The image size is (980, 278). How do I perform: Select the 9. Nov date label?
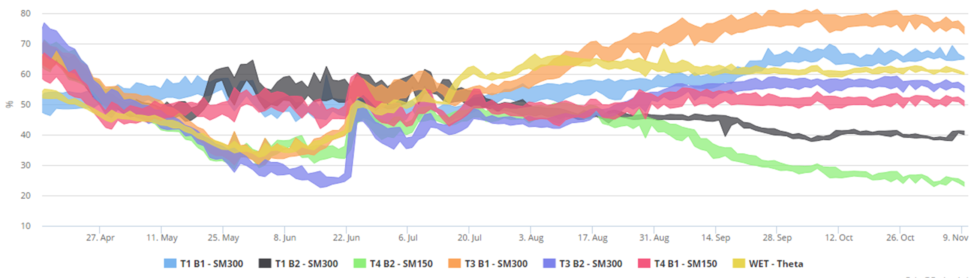pyautogui.click(x=955, y=238)
